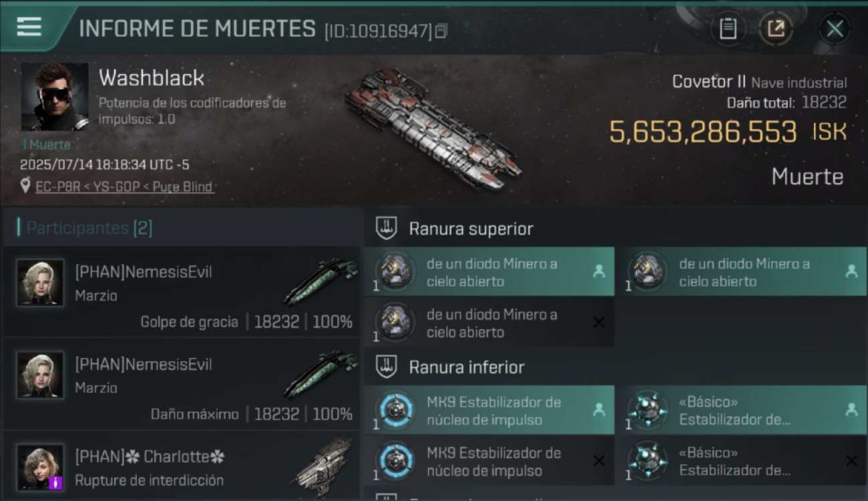Click the Covetor II ship image
Screen dimensions: 868x501
pyautogui.click(x=431, y=128)
